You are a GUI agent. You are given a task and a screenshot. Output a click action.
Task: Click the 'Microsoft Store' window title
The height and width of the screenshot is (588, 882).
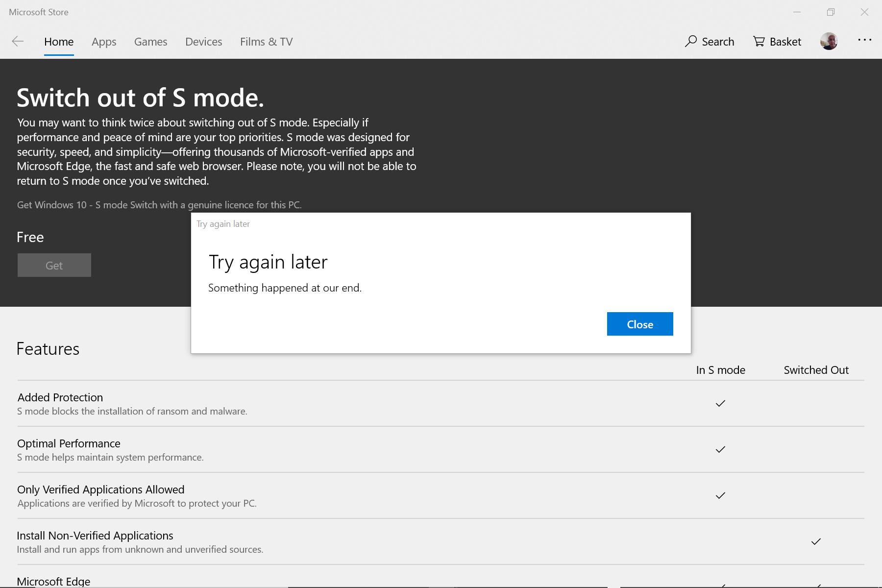click(x=39, y=12)
